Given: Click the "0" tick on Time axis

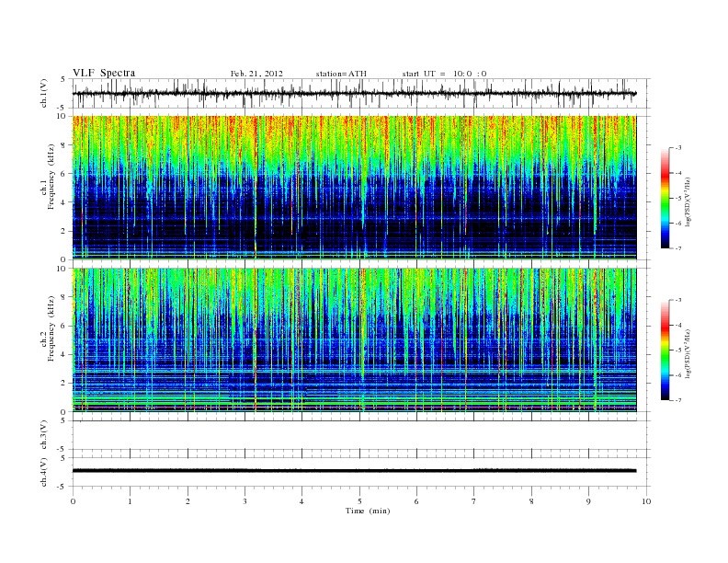Looking at the screenshot, I should (73, 501).
